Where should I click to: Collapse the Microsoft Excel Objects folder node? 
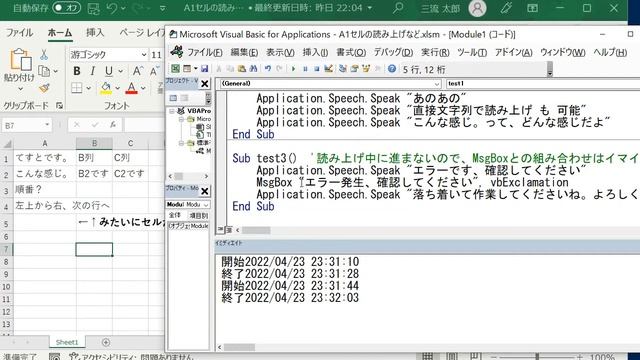[181, 119]
